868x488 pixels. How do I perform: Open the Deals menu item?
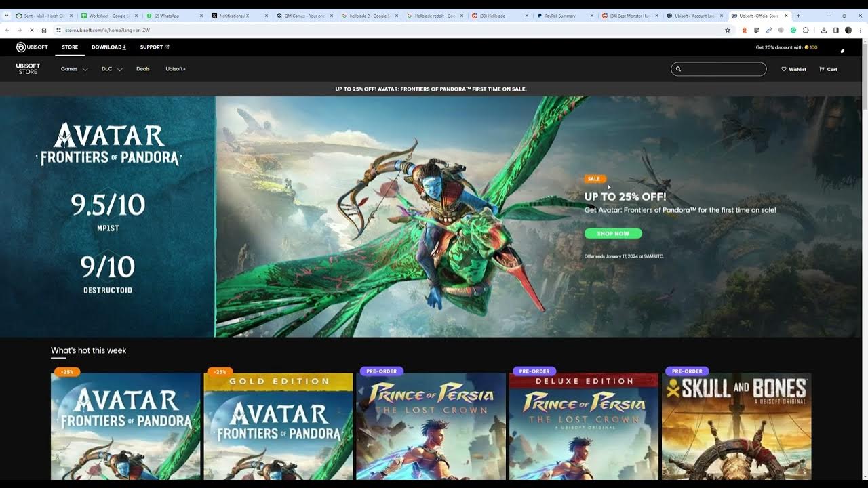click(x=143, y=69)
